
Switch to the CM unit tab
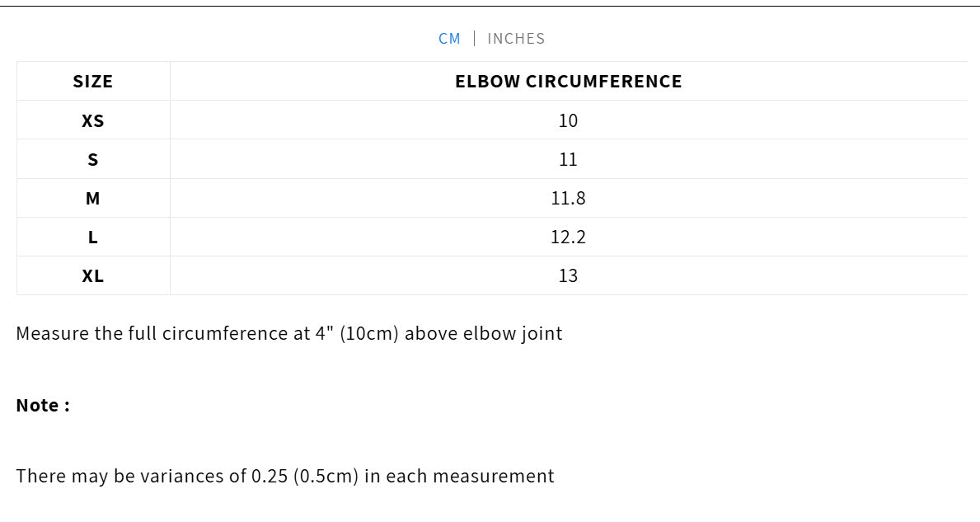click(449, 39)
